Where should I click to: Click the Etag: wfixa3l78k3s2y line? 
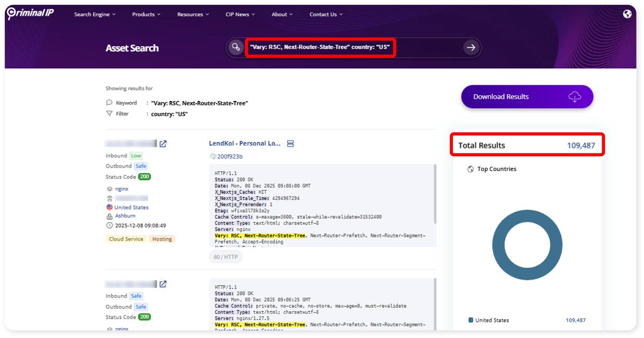tap(242, 211)
